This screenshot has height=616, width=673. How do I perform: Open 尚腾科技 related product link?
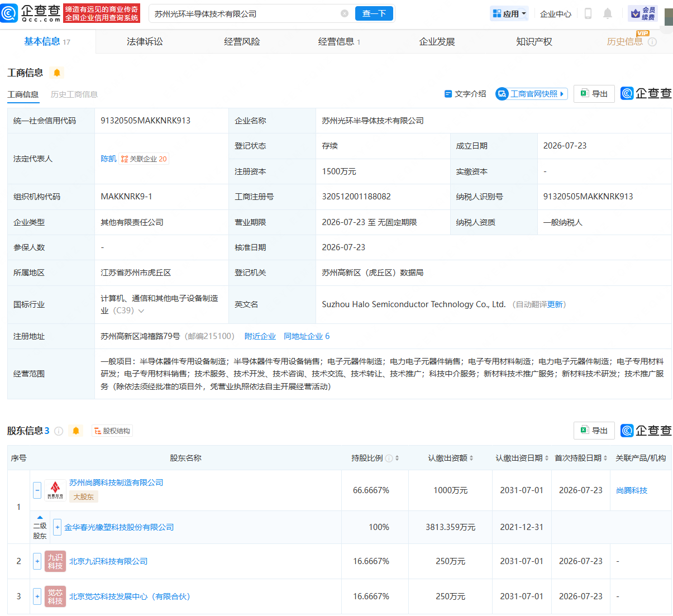(x=632, y=490)
